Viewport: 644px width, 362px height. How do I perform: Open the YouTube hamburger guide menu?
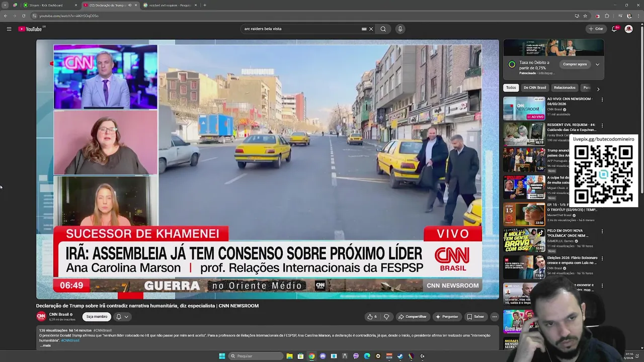pos(9,29)
